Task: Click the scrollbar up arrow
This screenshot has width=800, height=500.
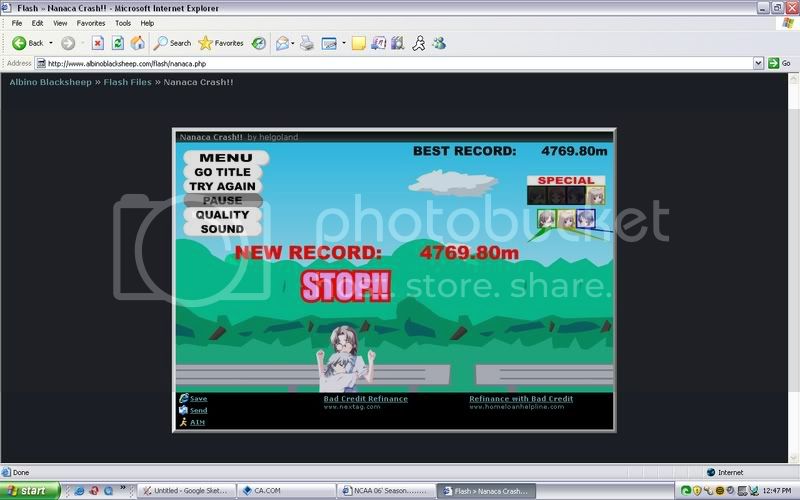Action: [x=793, y=78]
